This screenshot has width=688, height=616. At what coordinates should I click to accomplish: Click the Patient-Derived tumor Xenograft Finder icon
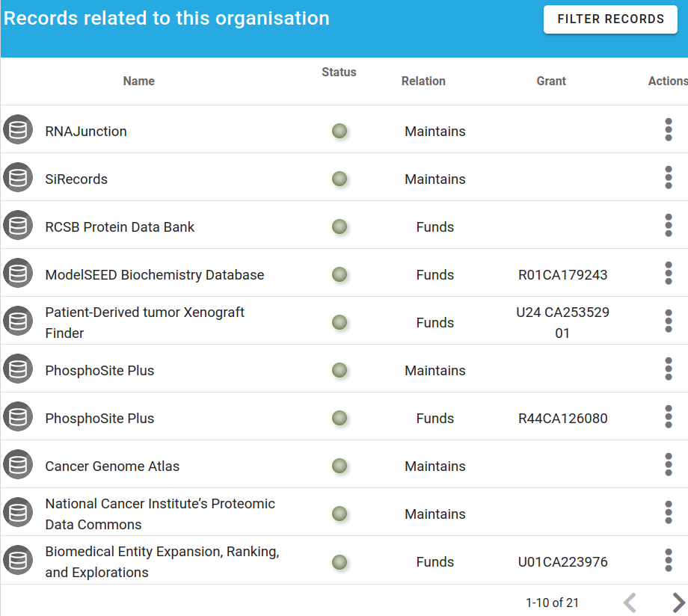[18, 321]
